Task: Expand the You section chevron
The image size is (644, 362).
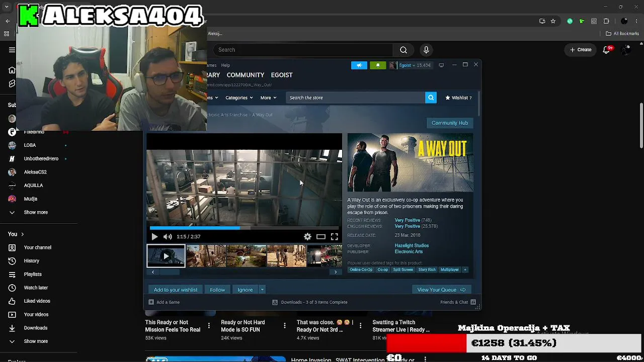Action: click(22, 234)
